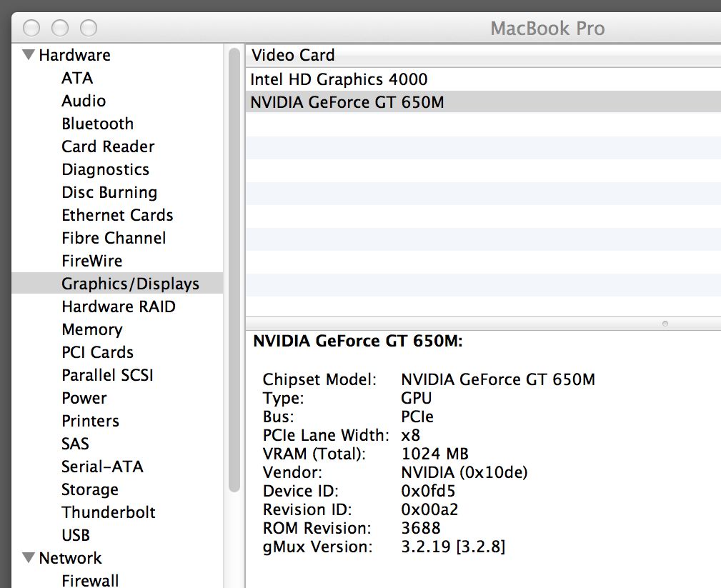The image size is (721, 588).
Task: Select NVIDIA GeForce GT 650M row
Action: [347, 102]
